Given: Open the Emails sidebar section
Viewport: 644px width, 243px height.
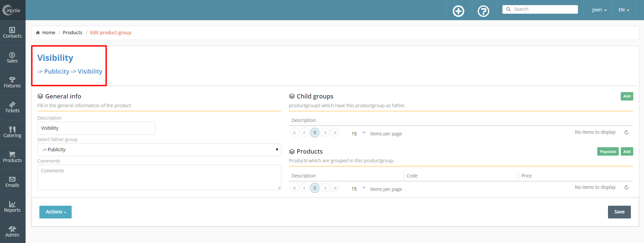Looking at the screenshot, I should point(12,182).
